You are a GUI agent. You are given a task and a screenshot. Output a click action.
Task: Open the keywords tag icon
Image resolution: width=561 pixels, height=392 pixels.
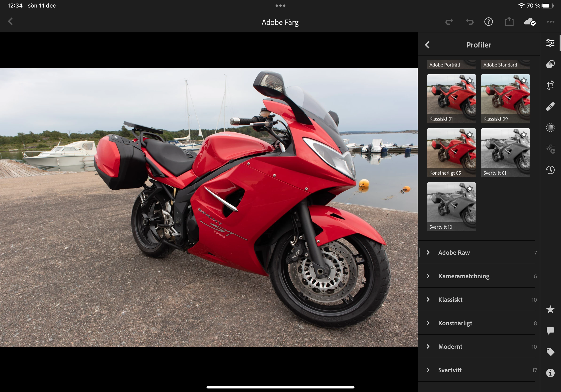[550, 352]
